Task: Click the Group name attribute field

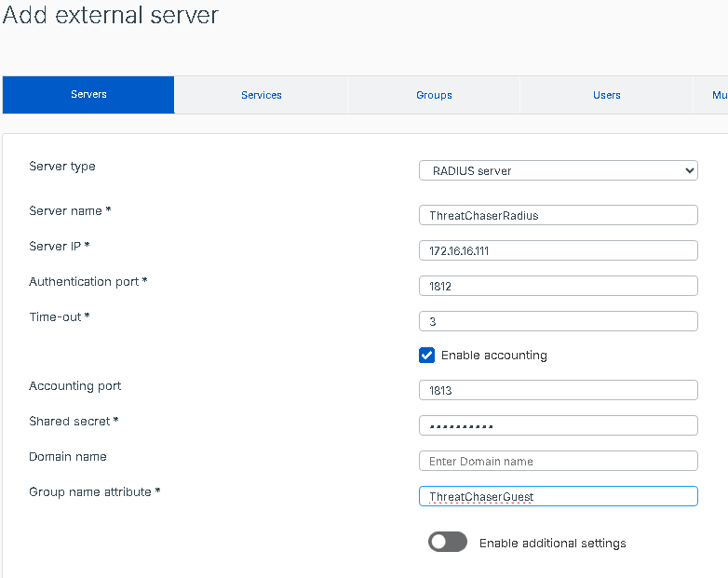Action: pos(558,496)
